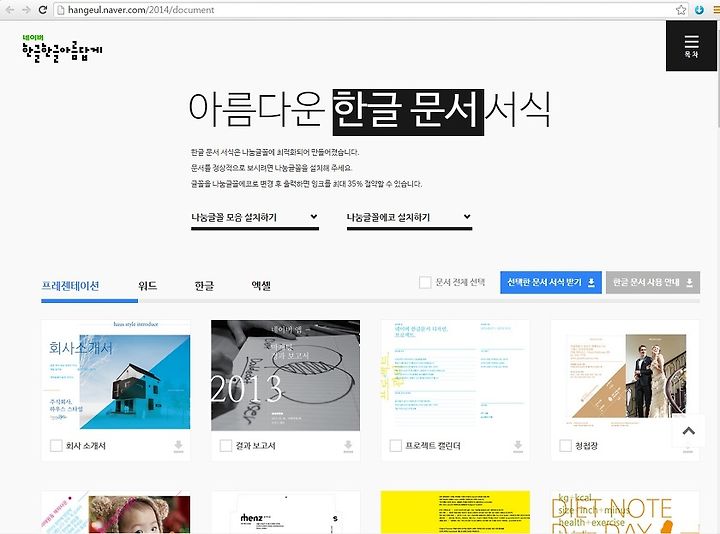Download the 회사 소개서 template icon
The height and width of the screenshot is (534, 720).
(178, 446)
